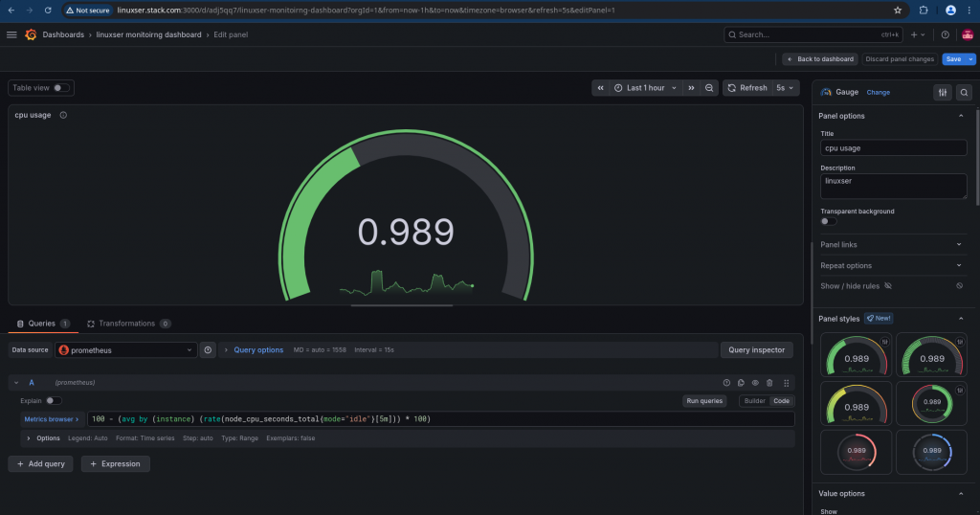Change the Gauge visualization type
The width and height of the screenshot is (980, 515).
tap(879, 93)
